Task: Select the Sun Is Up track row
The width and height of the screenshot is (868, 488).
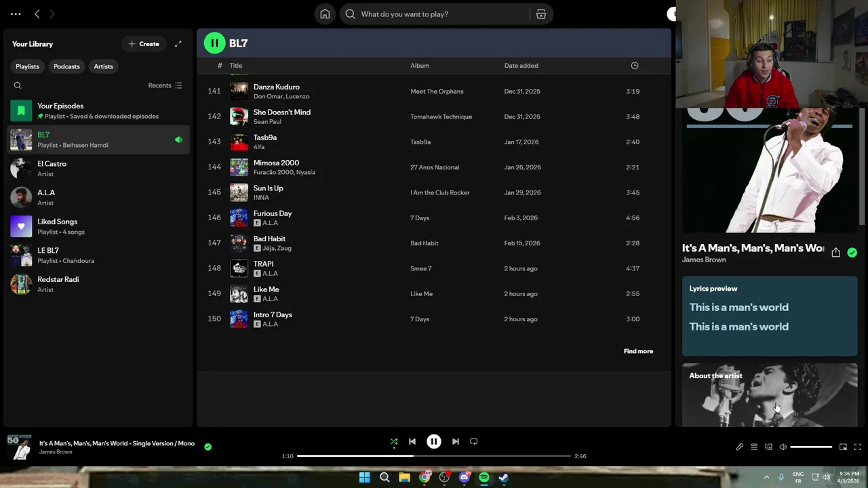Action: pyautogui.click(x=434, y=192)
